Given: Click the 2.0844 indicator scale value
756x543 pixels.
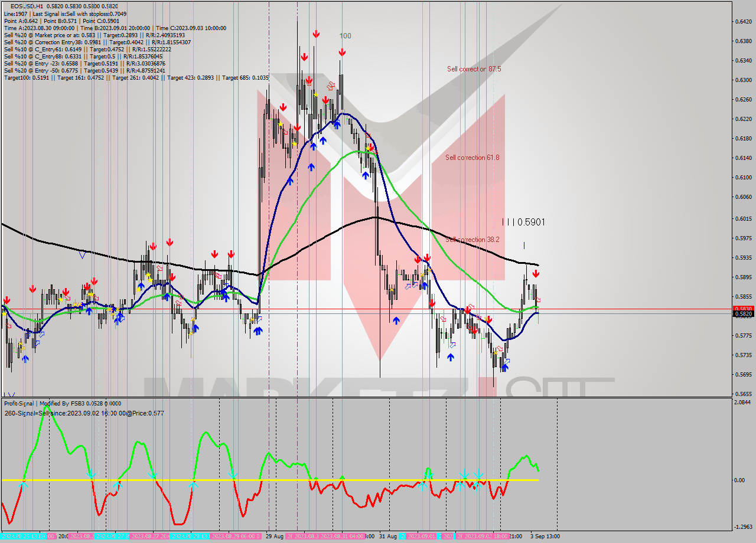Looking at the screenshot, I should 743,402.
